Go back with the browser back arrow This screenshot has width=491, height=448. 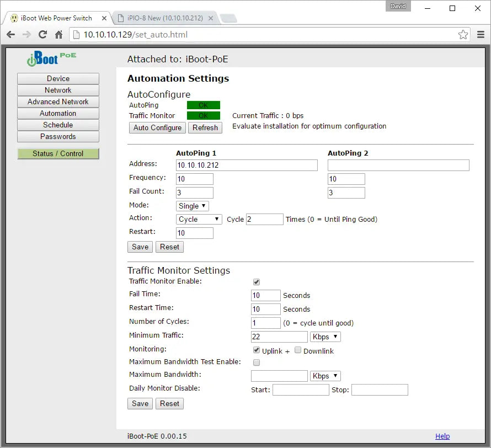click(x=10, y=34)
